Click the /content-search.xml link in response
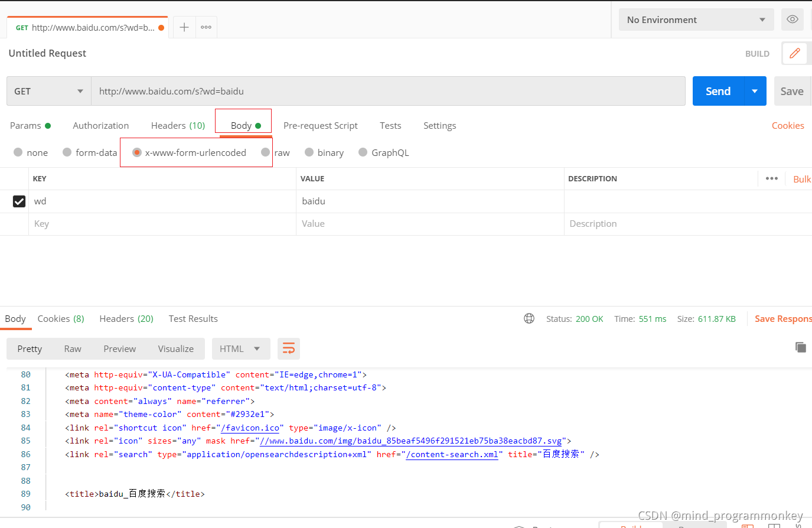 pos(452,454)
